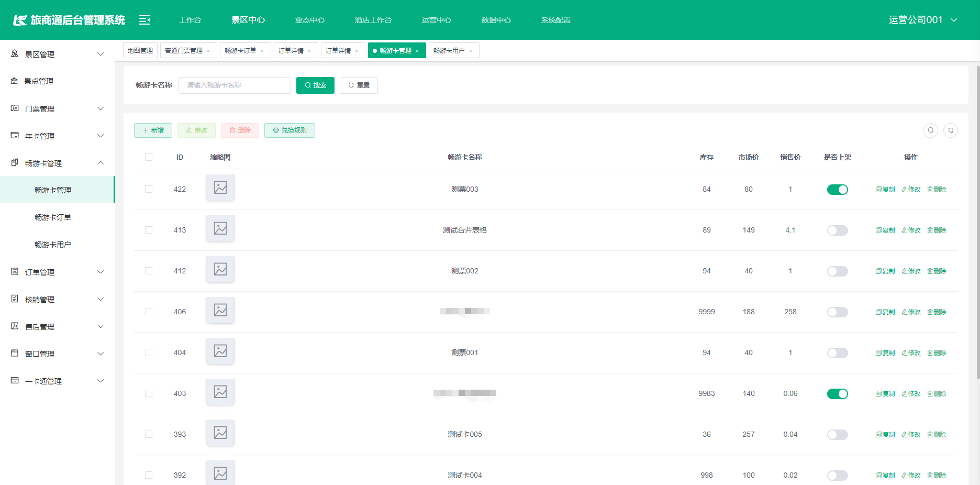Click the circular search toggle icon above table
The width and height of the screenshot is (980, 485).
click(930, 130)
